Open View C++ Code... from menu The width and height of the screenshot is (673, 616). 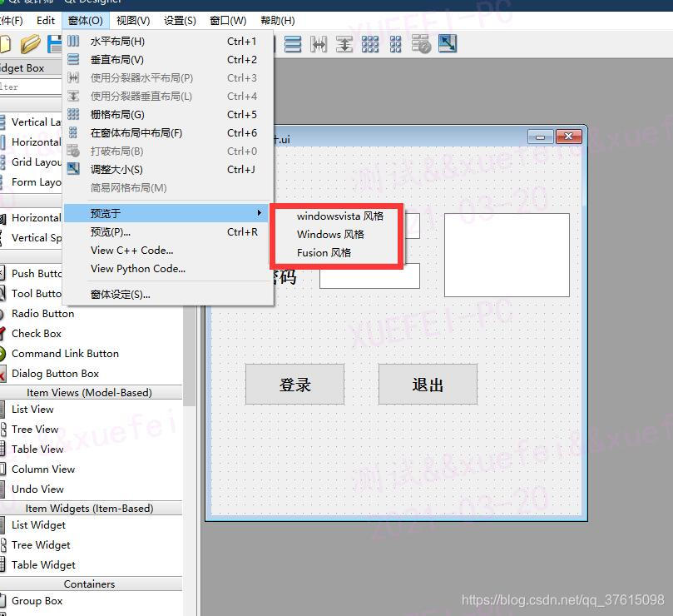[168, 251]
